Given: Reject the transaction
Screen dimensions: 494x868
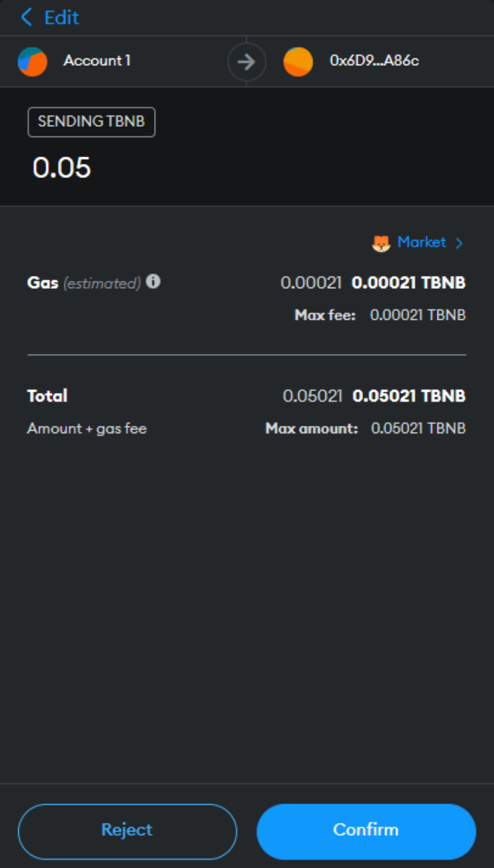Looking at the screenshot, I should tap(127, 830).
